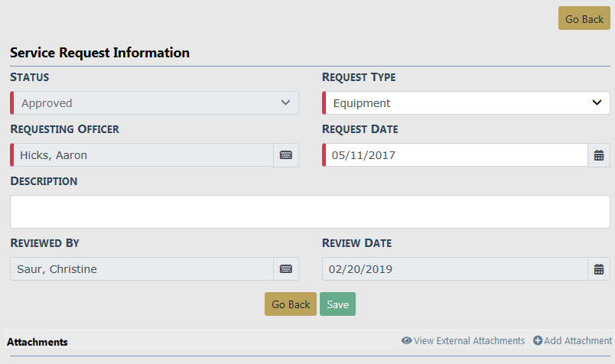Click the Reviewed By field with Saur, Christine

142,269
